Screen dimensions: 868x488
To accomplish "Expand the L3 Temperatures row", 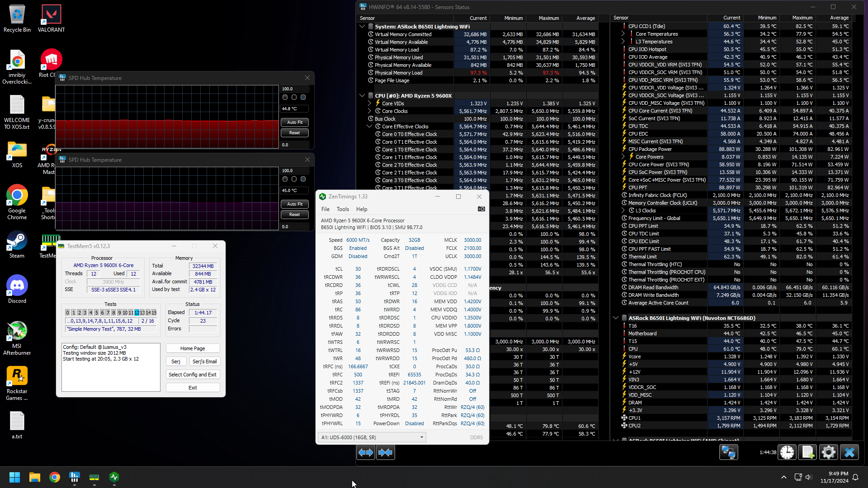I will (x=623, y=42).
